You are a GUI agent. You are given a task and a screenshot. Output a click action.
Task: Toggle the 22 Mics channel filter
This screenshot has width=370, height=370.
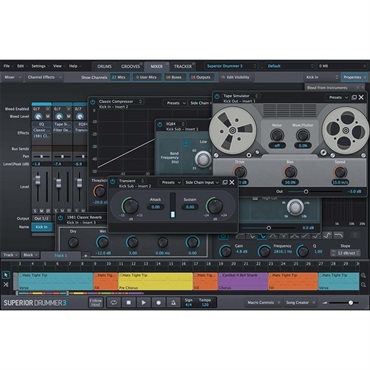coord(119,77)
